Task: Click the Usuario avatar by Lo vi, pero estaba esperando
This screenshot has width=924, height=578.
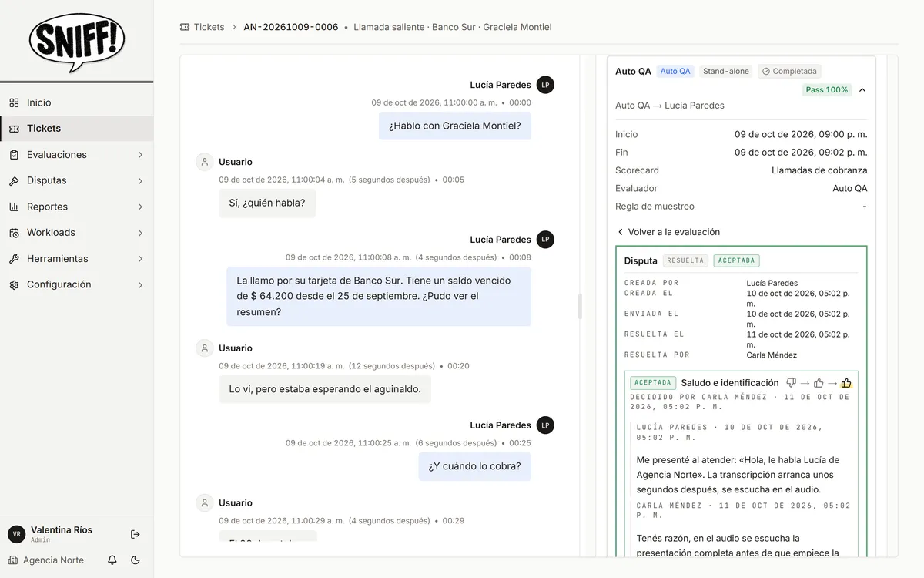Action: 204,348
